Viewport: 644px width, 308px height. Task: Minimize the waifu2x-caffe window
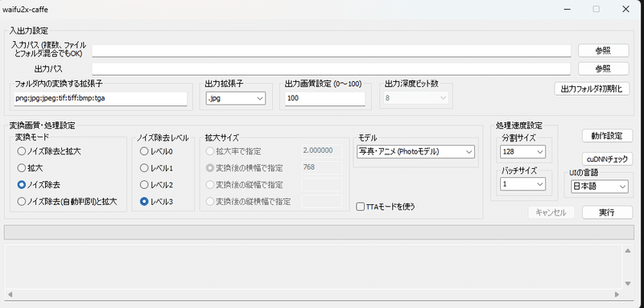click(568, 10)
